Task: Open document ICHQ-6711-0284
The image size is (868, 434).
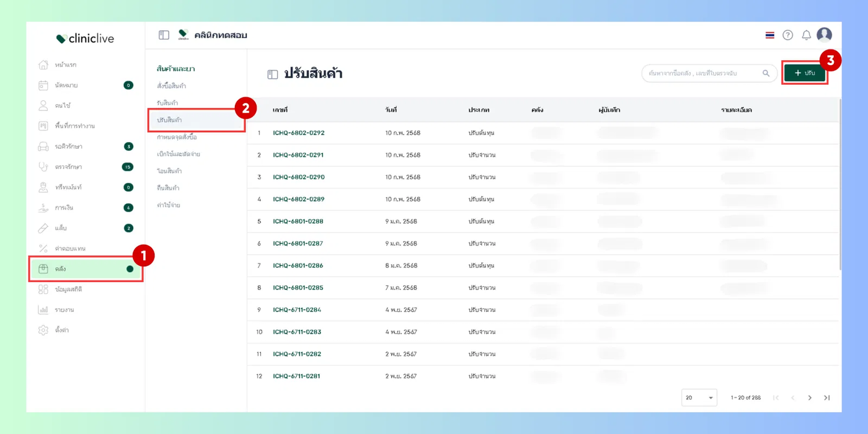Action: click(x=297, y=310)
